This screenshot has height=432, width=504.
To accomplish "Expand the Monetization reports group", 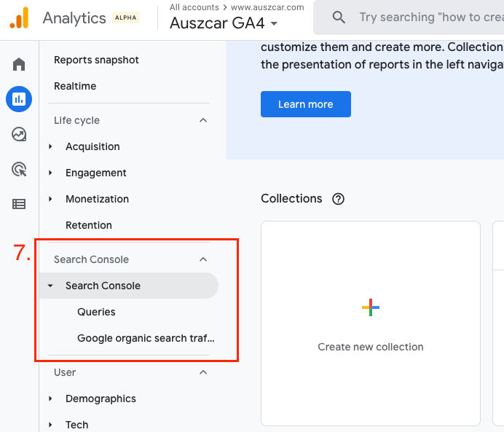I will point(51,199).
